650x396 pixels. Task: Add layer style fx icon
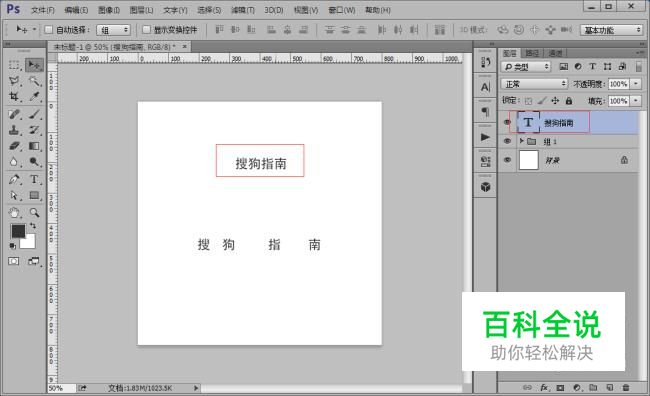click(x=544, y=387)
